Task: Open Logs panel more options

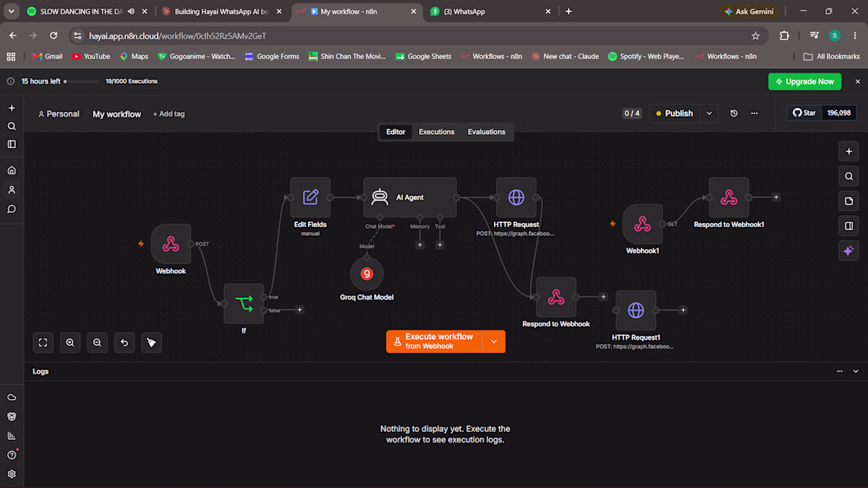Action: pyautogui.click(x=840, y=371)
